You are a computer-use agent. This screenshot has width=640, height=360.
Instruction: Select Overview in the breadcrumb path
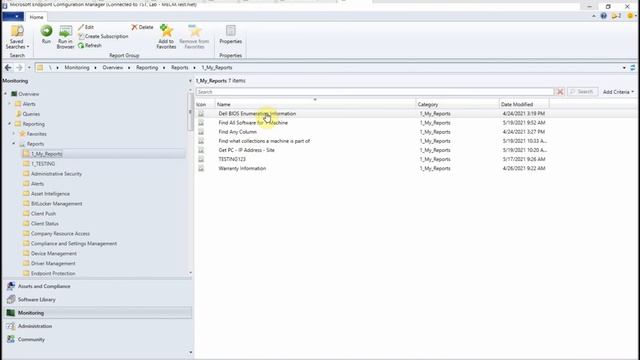113,67
